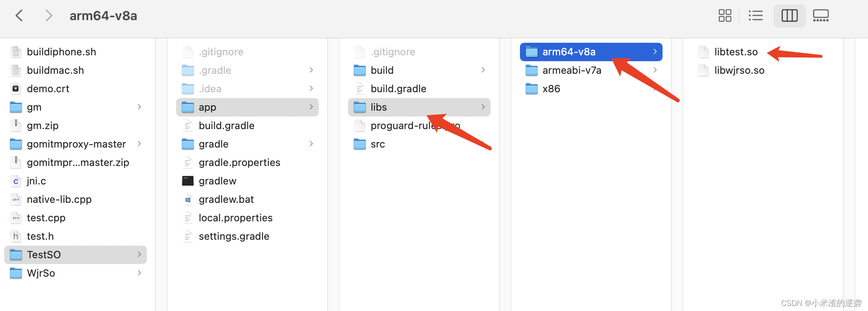
Task: Switch to icon grid view
Action: 725,16
